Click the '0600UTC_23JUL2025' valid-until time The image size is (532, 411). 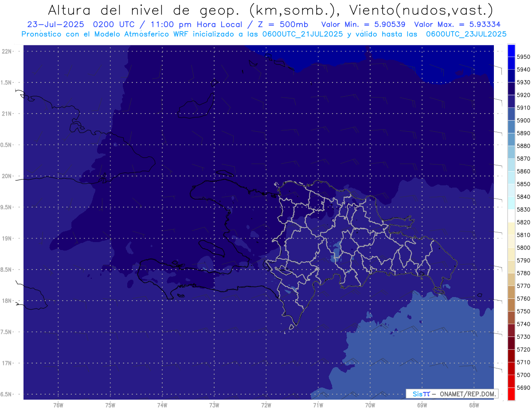tap(466, 34)
